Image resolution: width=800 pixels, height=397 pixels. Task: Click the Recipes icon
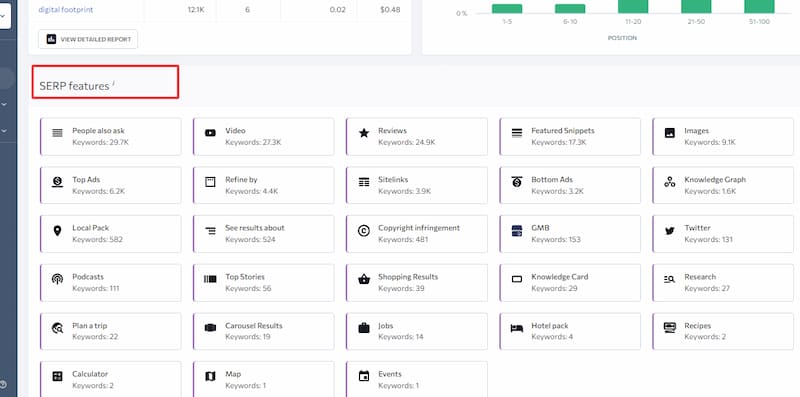pos(670,328)
